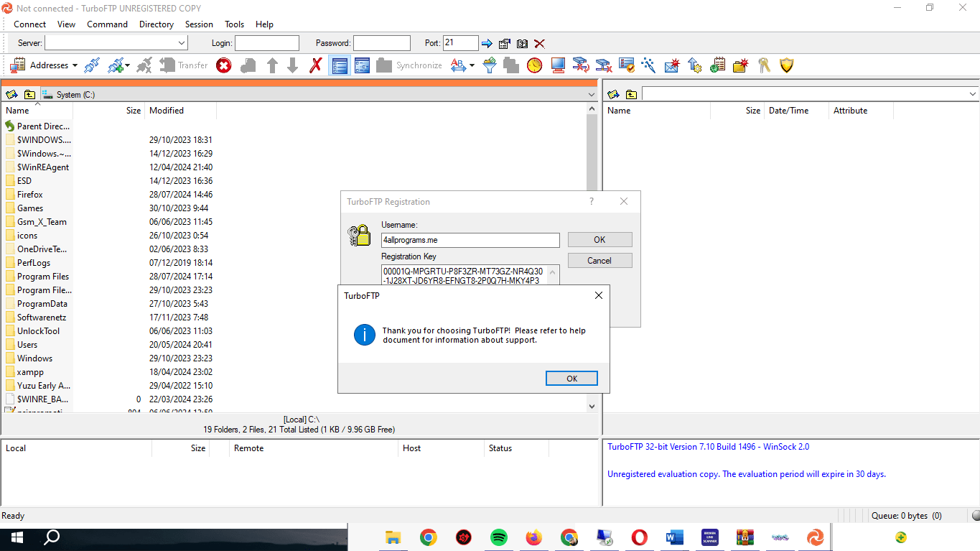
Task: Click the yellow shield toolbar icon
Action: (x=787, y=65)
